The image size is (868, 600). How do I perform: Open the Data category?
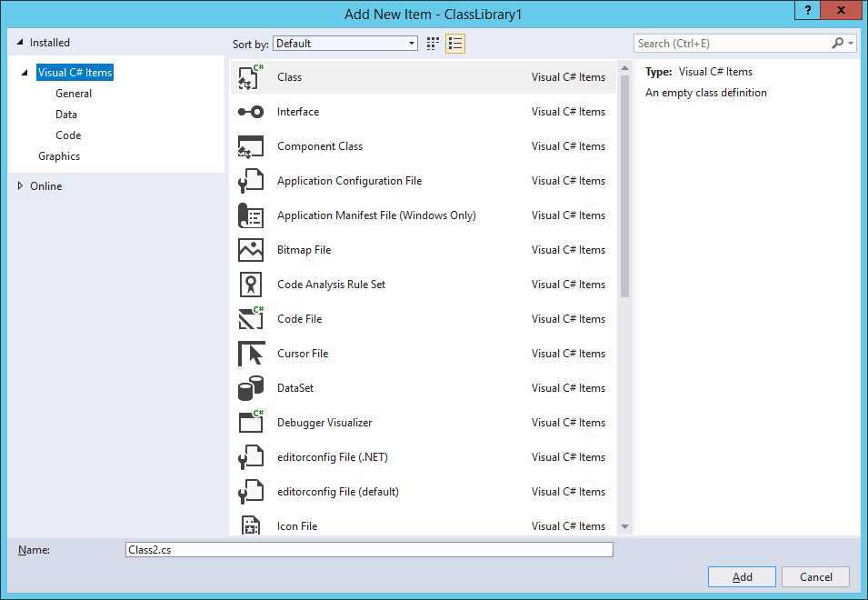66,115
